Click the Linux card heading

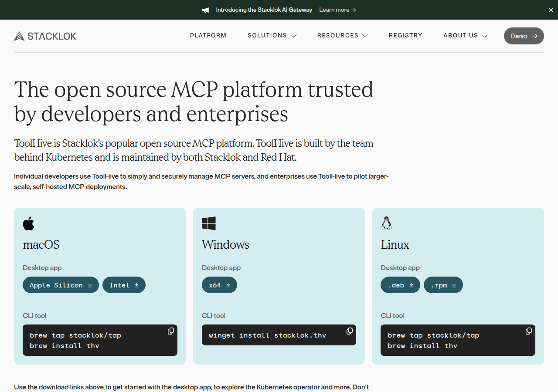[395, 245]
